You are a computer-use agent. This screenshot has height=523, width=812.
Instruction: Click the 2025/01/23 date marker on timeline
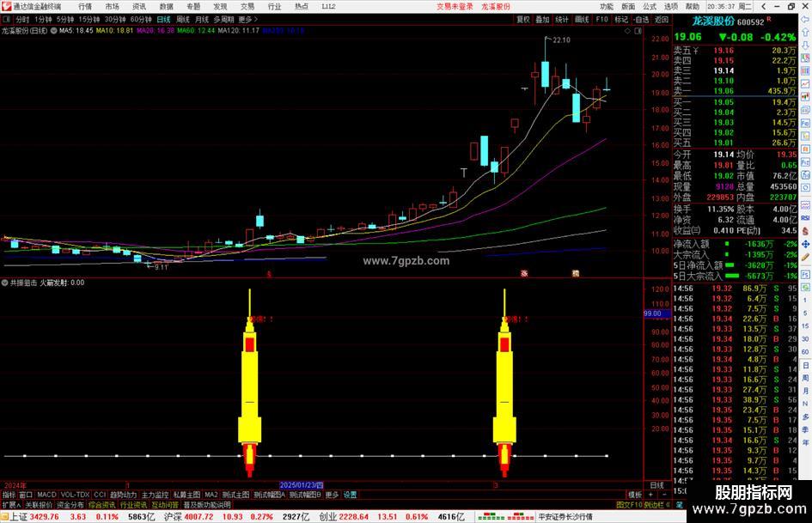pos(301,485)
